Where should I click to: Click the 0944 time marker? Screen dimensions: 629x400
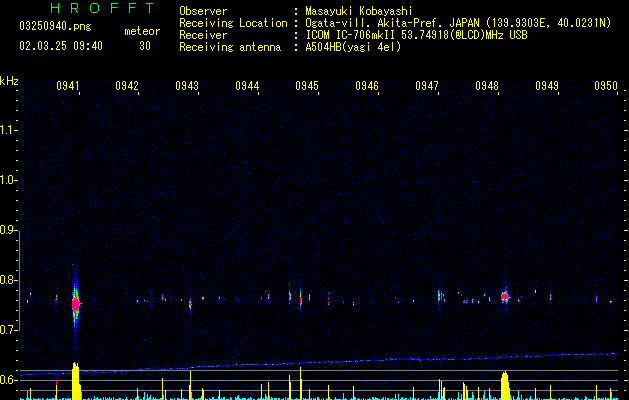[x=247, y=86]
